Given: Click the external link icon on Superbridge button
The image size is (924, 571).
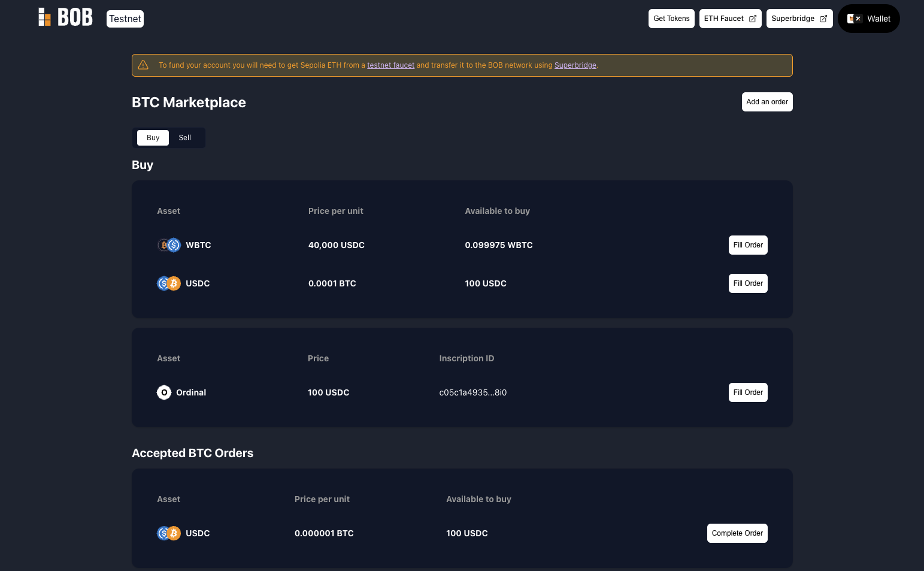Looking at the screenshot, I should 823,19.
